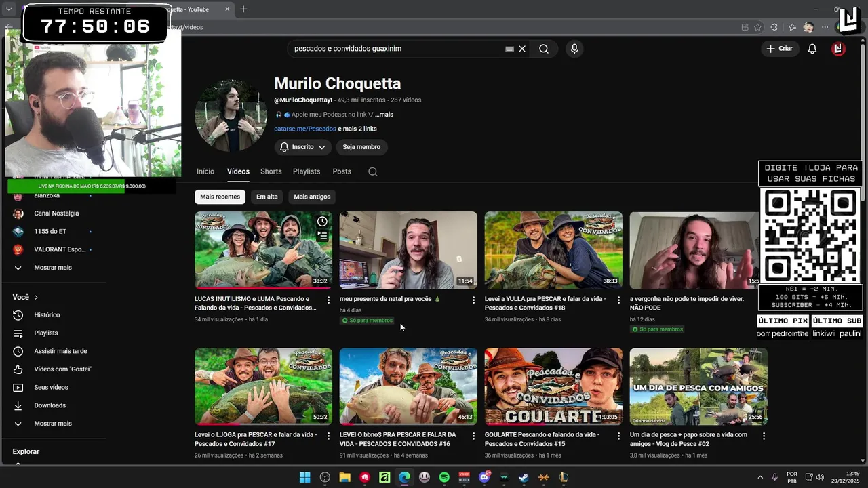Screen dimensions: 868x488
Task: Click the Downloads arrow icon in sidebar
Action: coord(18,405)
